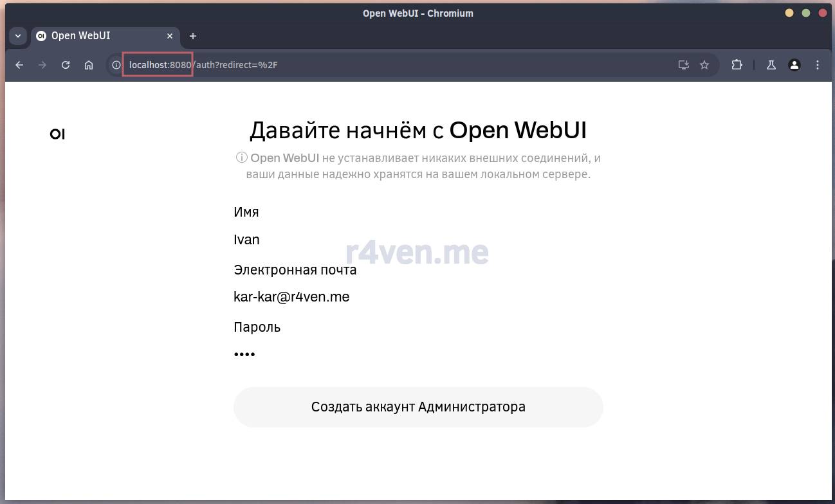View site information icon in address bar

tap(116, 65)
